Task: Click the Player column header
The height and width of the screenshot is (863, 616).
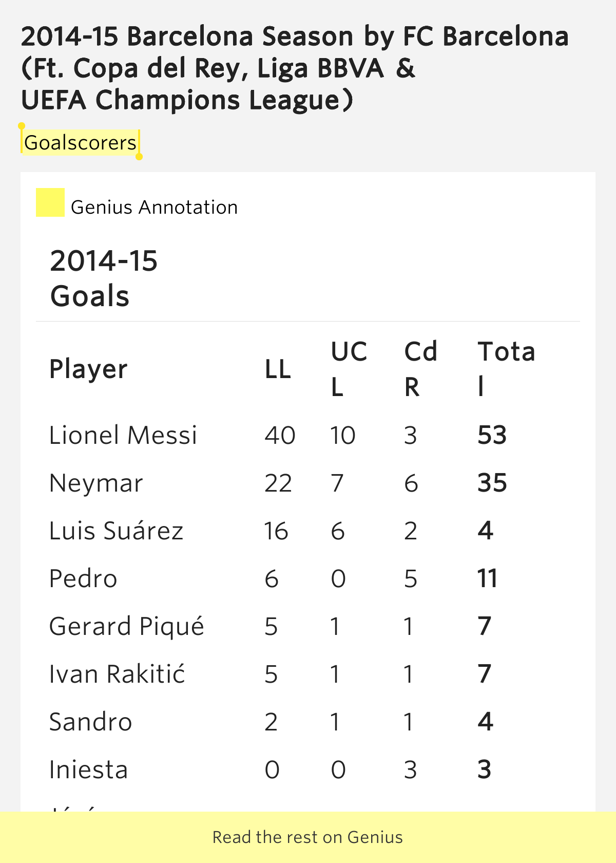Action: tap(88, 369)
